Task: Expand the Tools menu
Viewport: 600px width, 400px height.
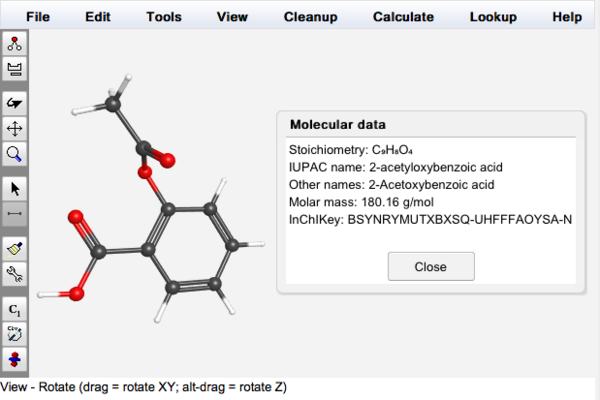Action: 164,17
